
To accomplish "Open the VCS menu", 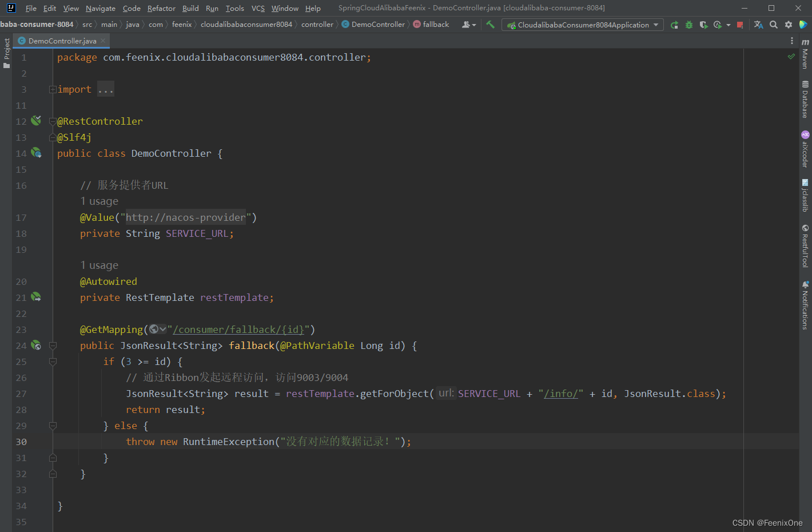I will pos(258,8).
